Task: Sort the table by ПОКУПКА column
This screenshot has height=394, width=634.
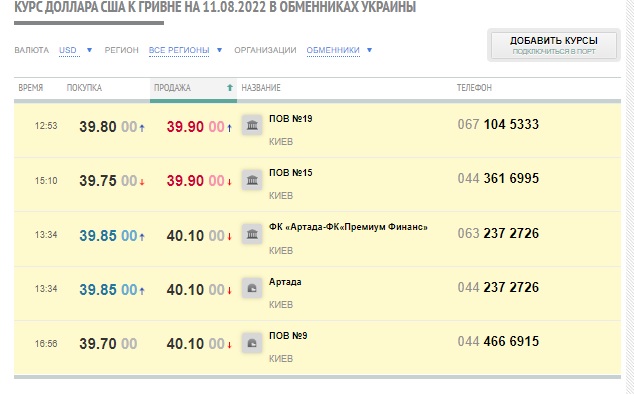Action: [x=84, y=88]
